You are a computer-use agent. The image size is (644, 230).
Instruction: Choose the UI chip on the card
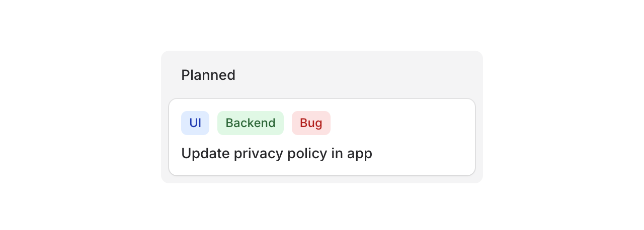pyautogui.click(x=195, y=123)
